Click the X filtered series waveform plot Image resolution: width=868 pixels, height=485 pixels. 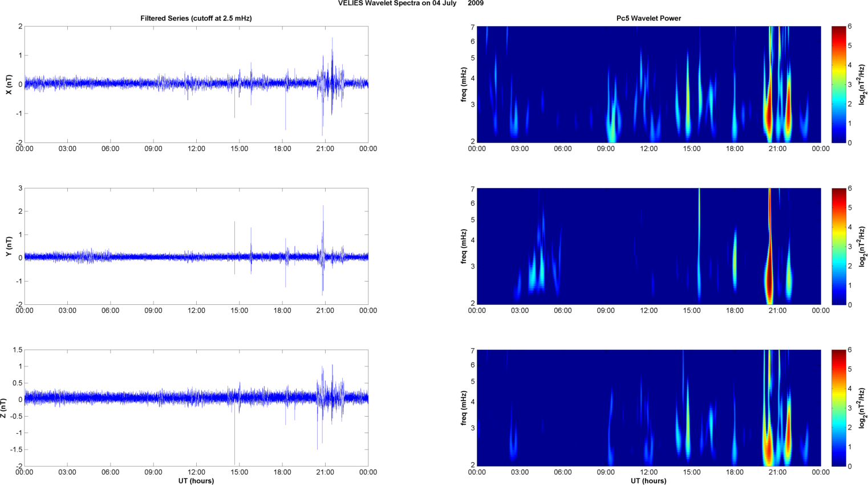click(x=196, y=84)
